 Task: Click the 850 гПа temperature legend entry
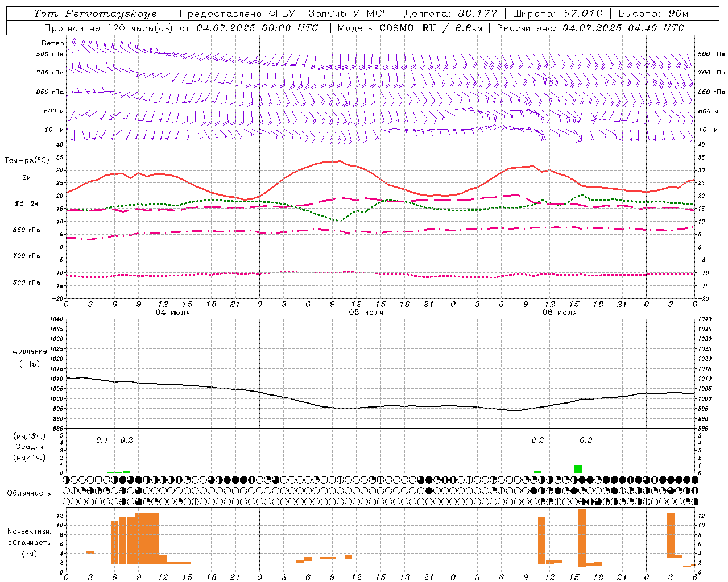pyautogui.click(x=26, y=230)
